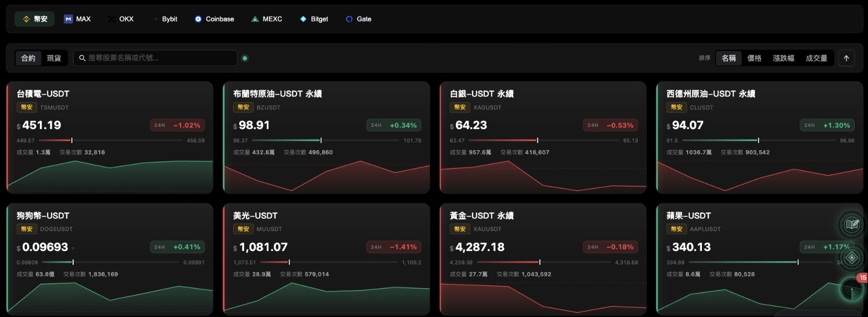Open the 布蘭特原油-USDT 永續 card title
Image resolution: width=868 pixels, height=317 pixels.
coord(277,94)
